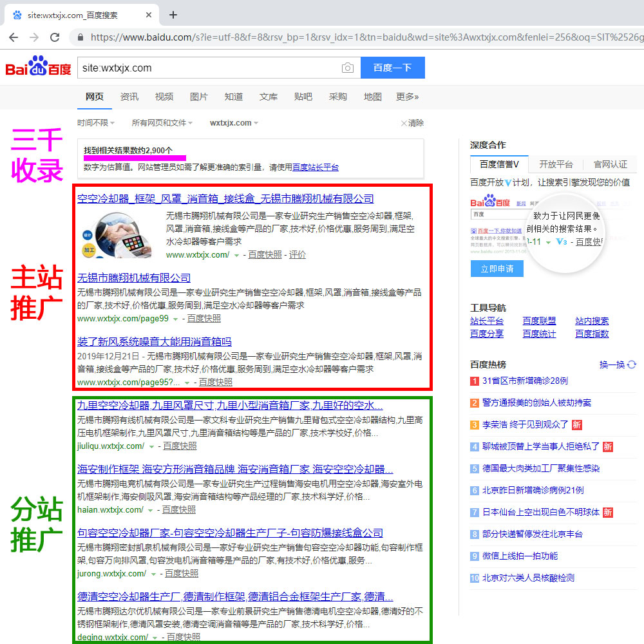Click 评价 link on first result
This screenshot has width=644, height=644.
(x=298, y=254)
